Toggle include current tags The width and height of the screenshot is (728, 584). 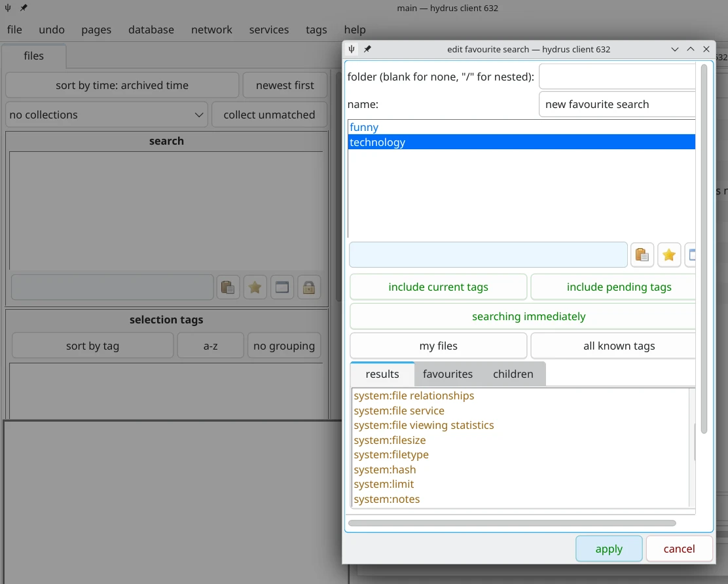[438, 287]
